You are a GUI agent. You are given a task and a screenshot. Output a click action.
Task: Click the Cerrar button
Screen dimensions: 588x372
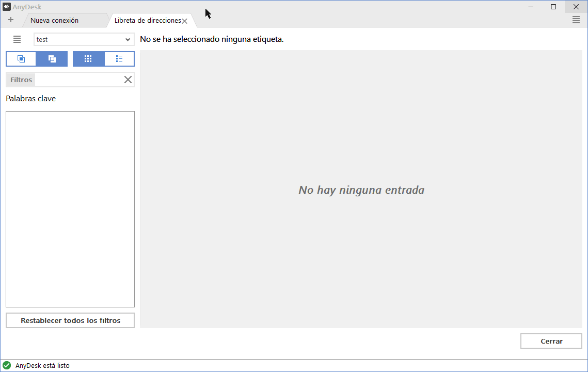tap(551, 341)
